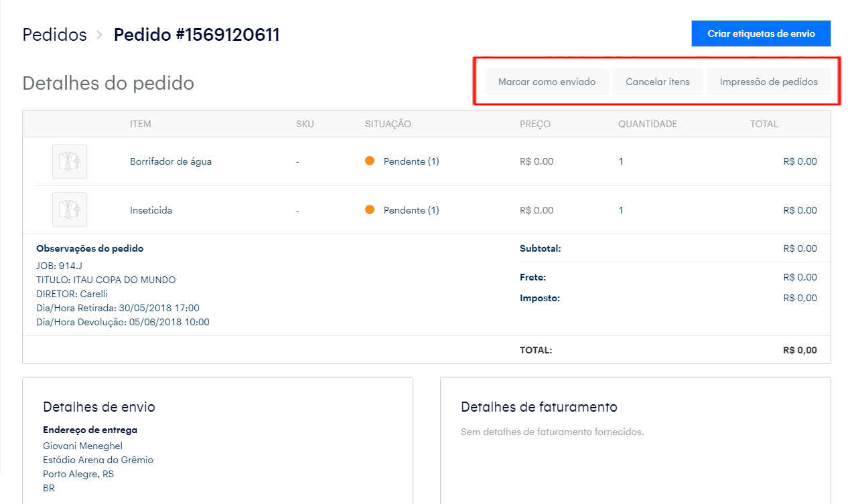Open Impressão de pedidos
The height and width of the screenshot is (504, 850).
[768, 82]
